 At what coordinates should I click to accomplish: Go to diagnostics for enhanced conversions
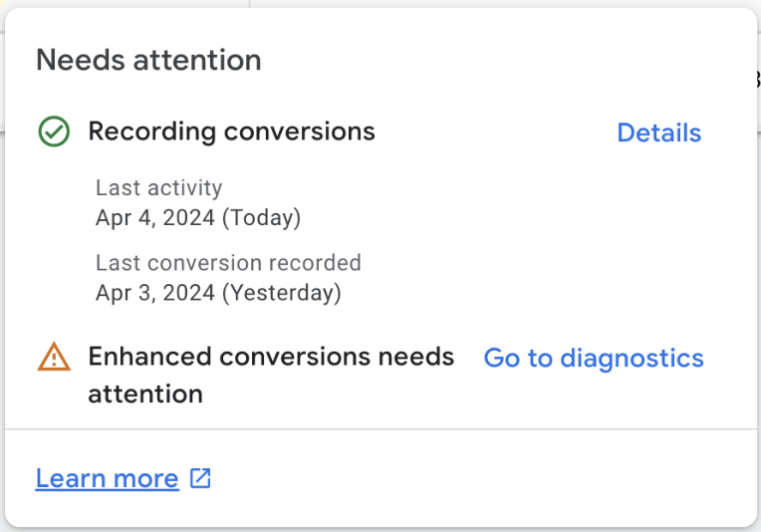(x=594, y=359)
